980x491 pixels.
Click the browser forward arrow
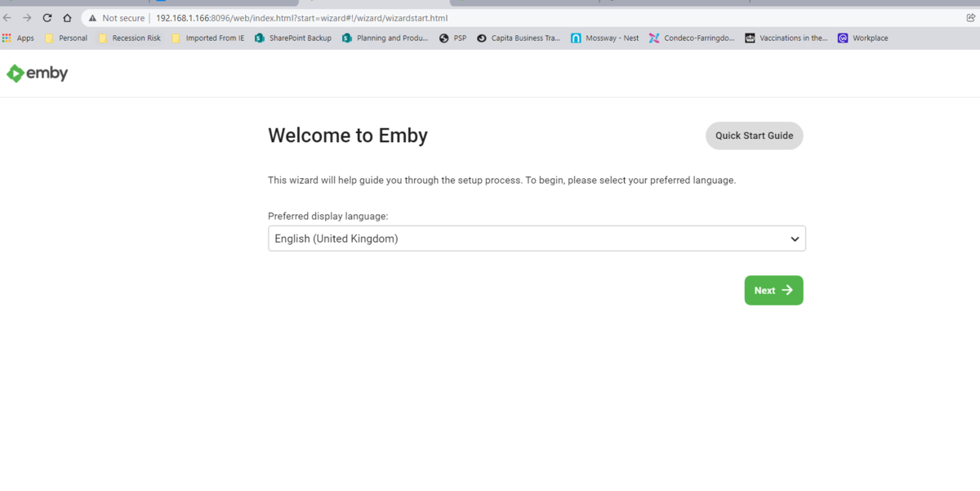[27, 18]
